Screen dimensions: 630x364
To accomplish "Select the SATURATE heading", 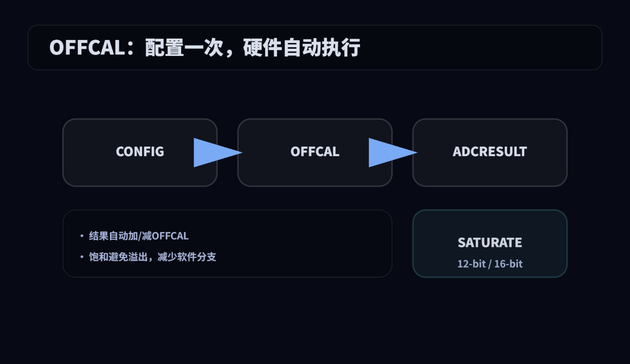I will coord(490,242).
